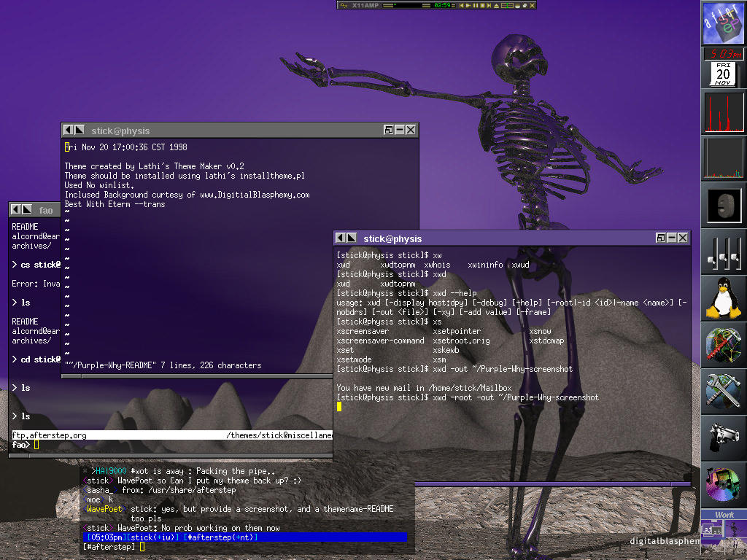The width and height of the screenshot is (747, 560).
Task: Stop playback in X11AMP
Action: coord(482,5)
